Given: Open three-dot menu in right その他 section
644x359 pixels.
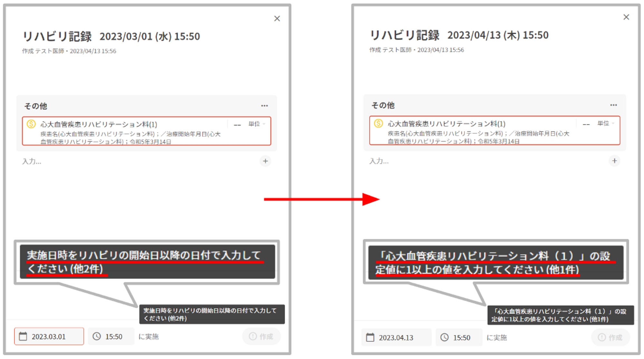Looking at the screenshot, I should click(x=613, y=105).
